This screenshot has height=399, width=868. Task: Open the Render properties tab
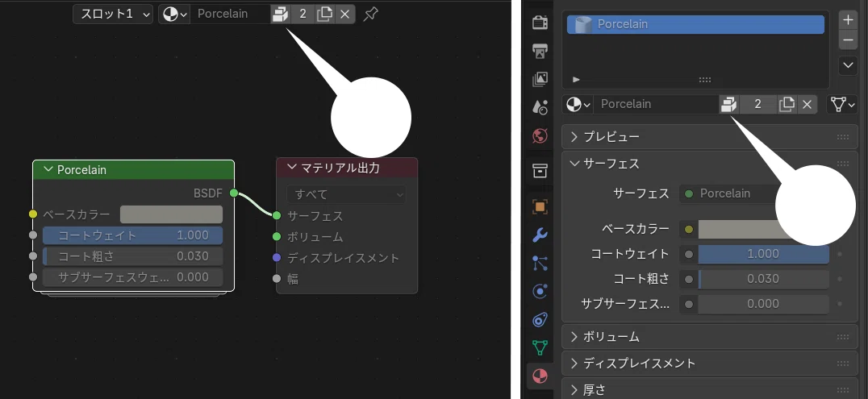(x=540, y=23)
